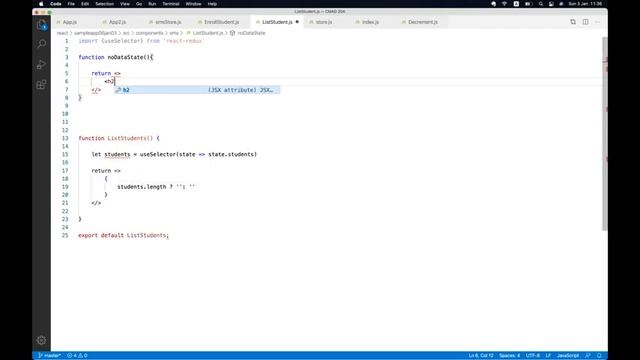This screenshot has width=640, height=360.
Task: Click unsaved dot on ListStudent.js tab
Action: point(297,22)
